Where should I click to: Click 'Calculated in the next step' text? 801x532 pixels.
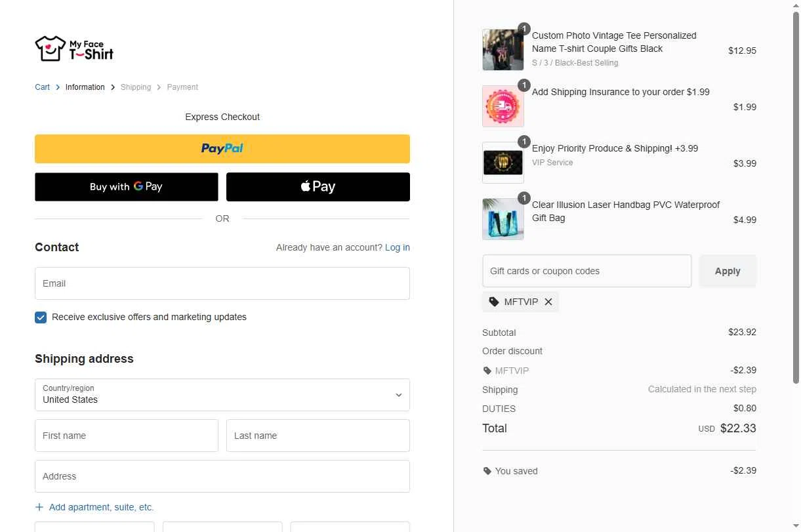coord(702,389)
